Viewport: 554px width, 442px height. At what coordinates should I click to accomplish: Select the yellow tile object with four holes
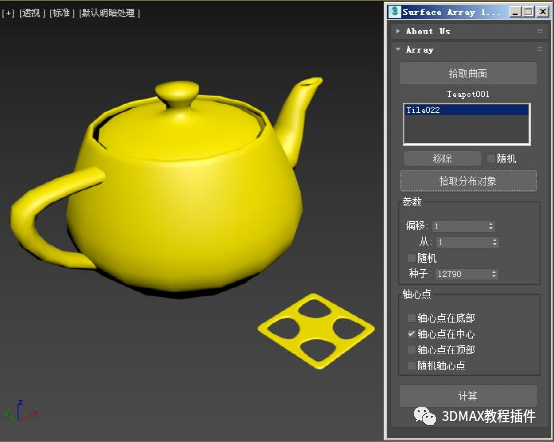[x=316, y=331]
